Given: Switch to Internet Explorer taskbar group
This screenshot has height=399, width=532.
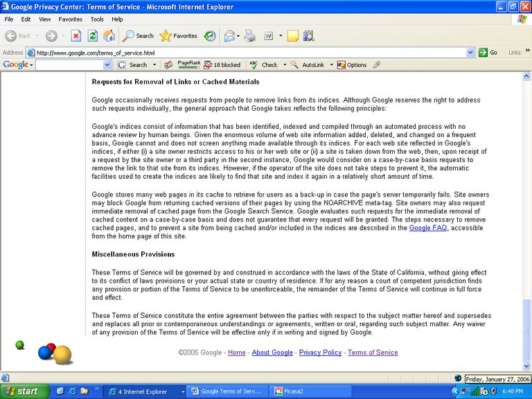Looking at the screenshot, I should [x=144, y=391].
